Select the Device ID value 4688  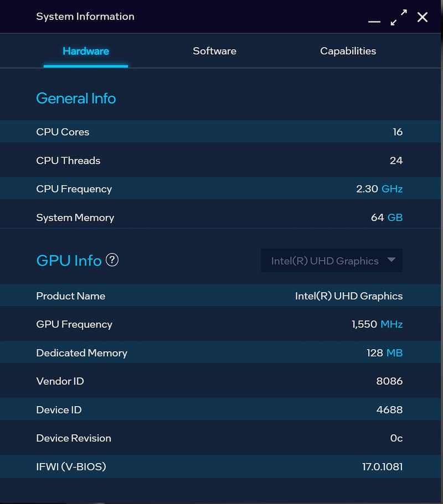click(389, 410)
